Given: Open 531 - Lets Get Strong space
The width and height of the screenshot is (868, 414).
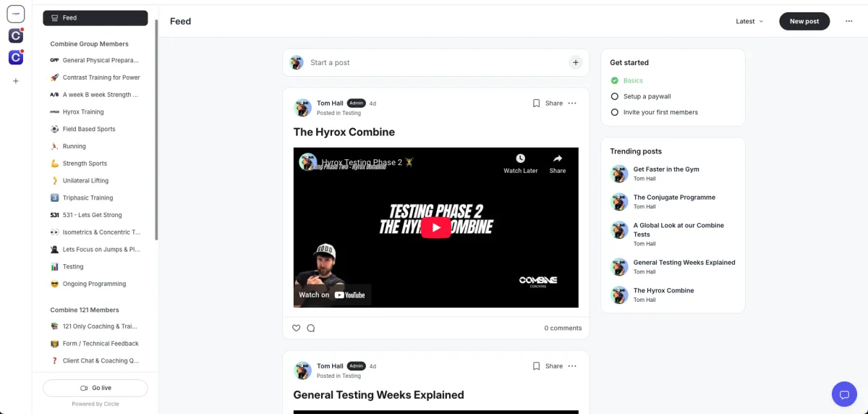Looking at the screenshot, I should (95, 215).
